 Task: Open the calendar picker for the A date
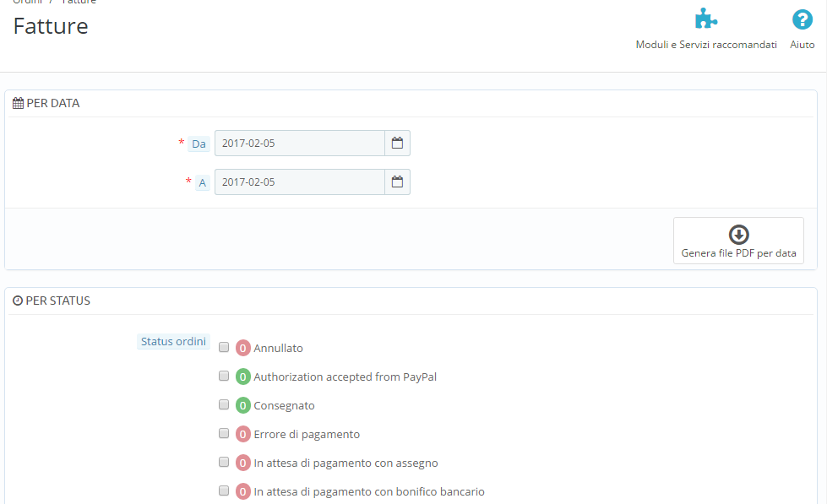(x=397, y=182)
